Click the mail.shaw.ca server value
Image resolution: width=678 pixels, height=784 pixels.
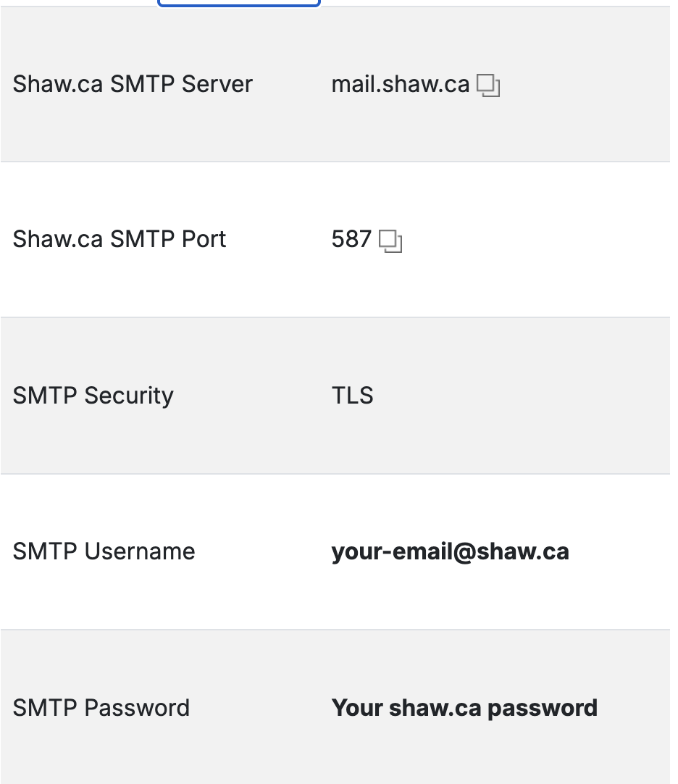point(401,84)
